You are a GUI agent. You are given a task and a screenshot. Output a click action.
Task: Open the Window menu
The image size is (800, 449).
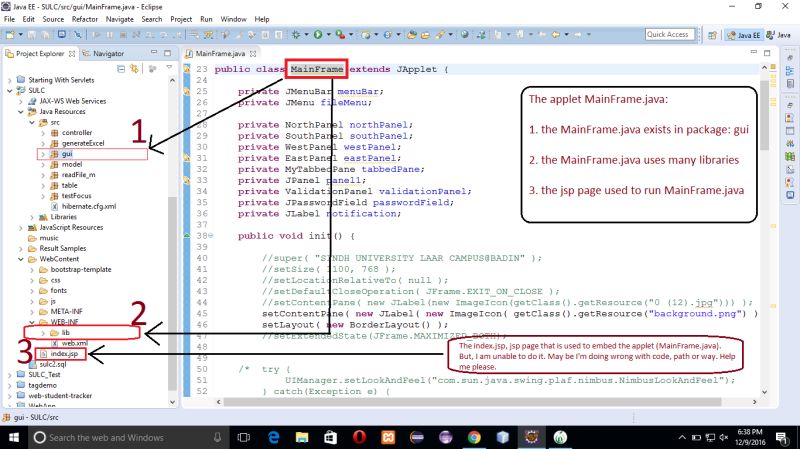[x=233, y=19]
